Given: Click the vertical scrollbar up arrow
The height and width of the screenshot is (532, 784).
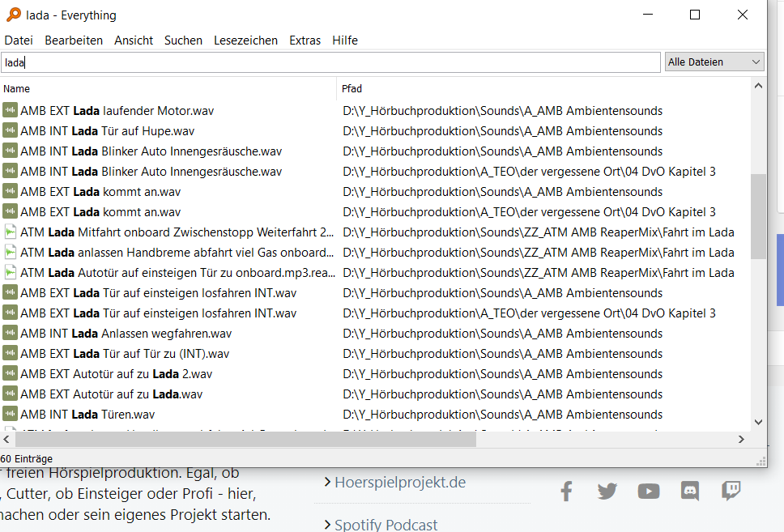Looking at the screenshot, I should click(x=758, y=86).
